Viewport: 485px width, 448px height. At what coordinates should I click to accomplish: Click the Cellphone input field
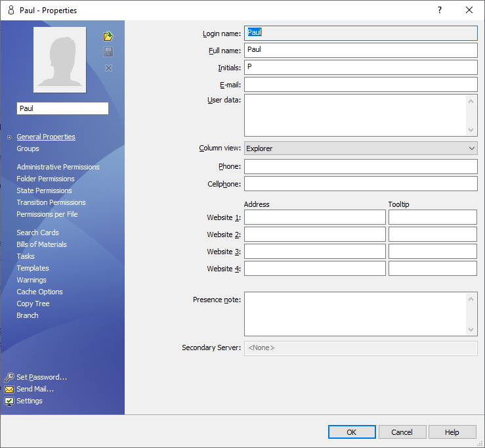[x=361, y=183]
